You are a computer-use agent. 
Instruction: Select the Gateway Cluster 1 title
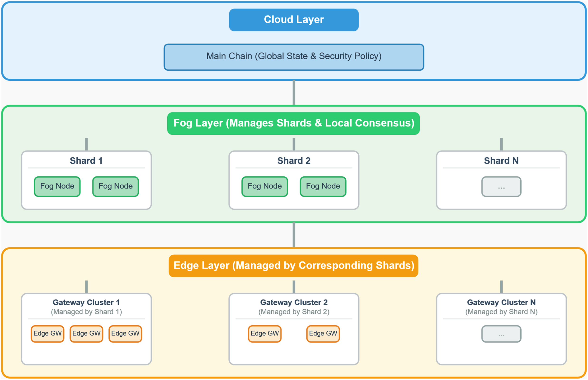point(86,302)
